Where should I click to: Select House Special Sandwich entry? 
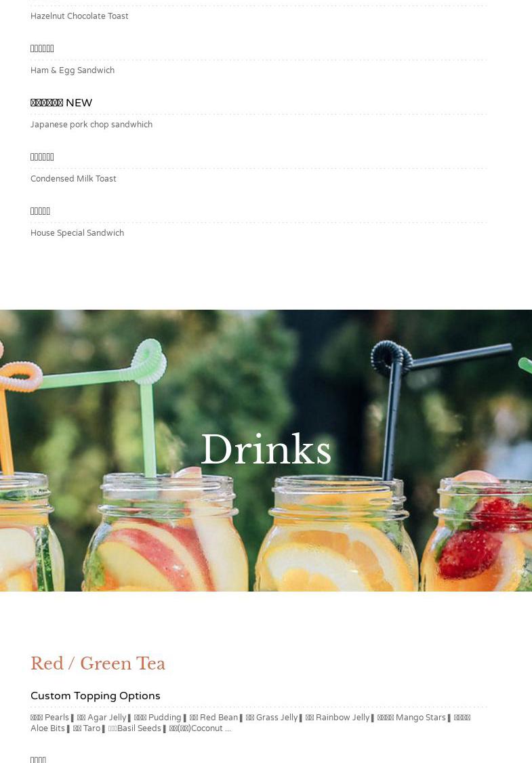tap(77, 232)
